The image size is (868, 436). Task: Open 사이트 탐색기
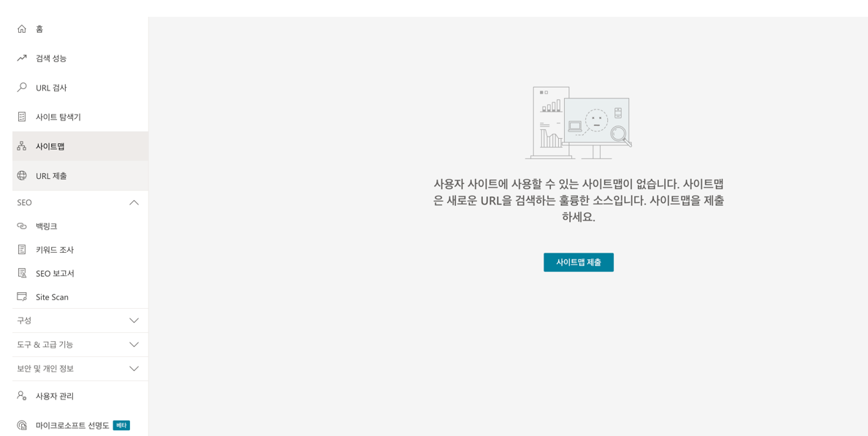(x=80, y=117)
